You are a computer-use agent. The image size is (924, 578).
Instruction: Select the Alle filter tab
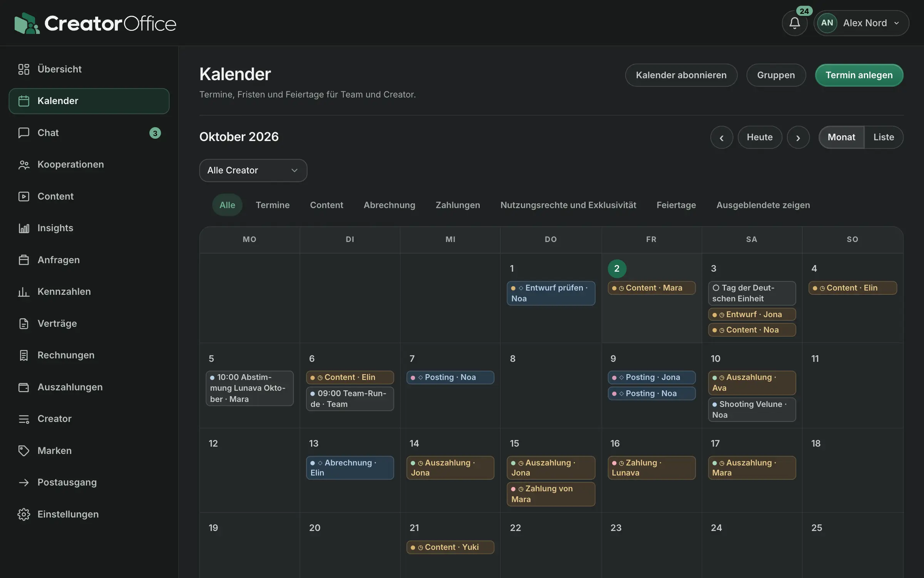227,205
